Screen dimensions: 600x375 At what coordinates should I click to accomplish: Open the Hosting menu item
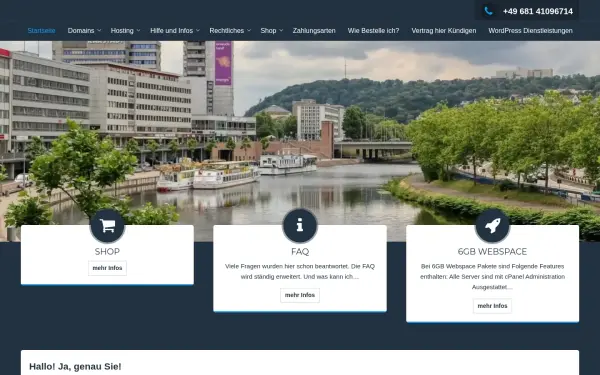coord(122,31)
